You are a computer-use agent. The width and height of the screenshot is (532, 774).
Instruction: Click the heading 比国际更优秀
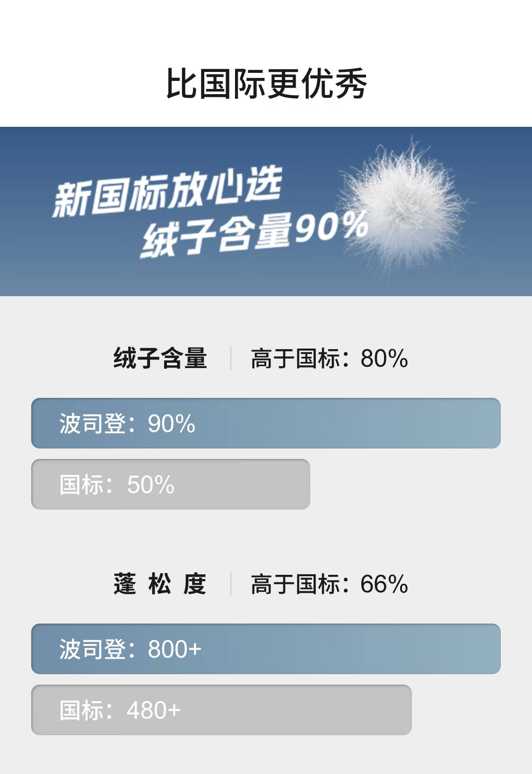[266, 84]
